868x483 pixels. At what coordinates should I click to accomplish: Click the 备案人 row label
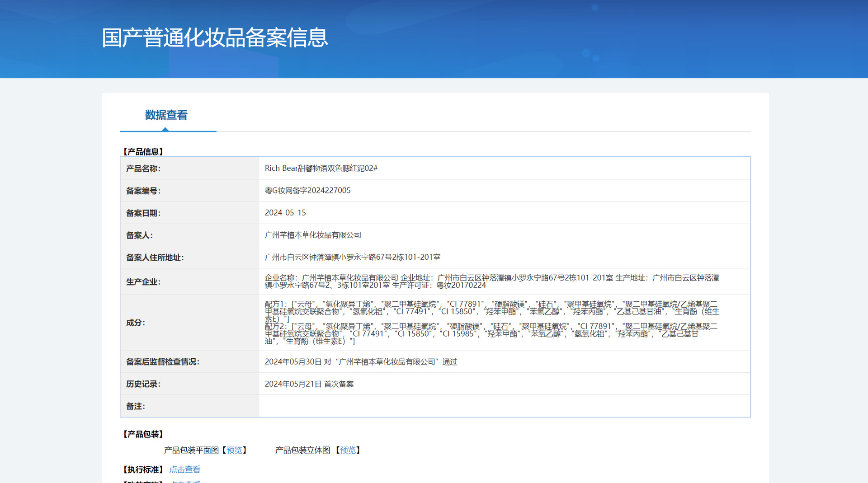139,235
